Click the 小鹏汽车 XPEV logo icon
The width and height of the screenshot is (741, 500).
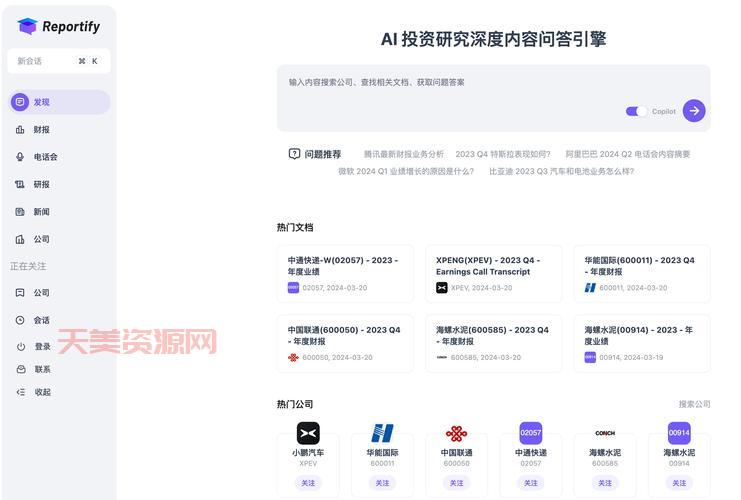point(308,433)
